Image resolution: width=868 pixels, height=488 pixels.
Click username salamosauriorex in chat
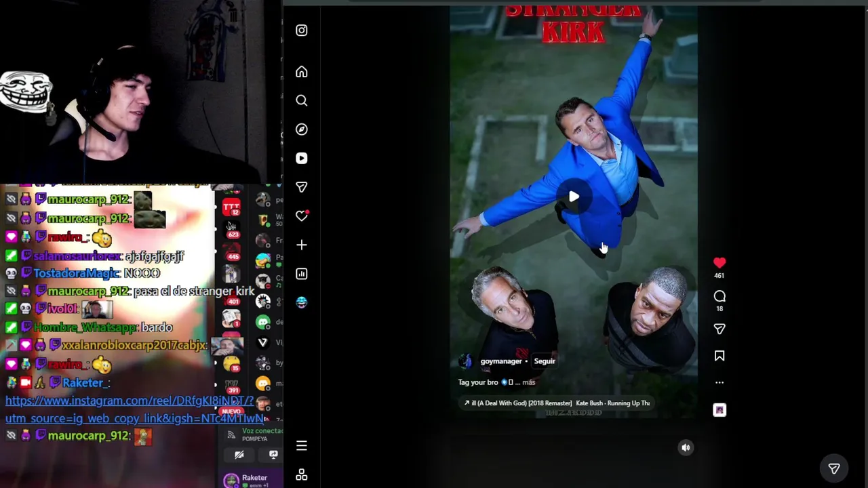pos(78,256)
